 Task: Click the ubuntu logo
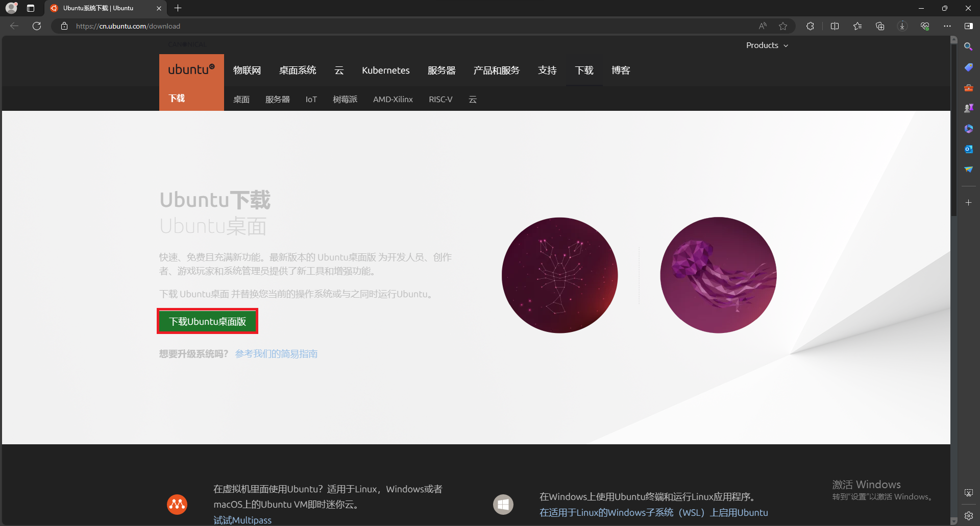(x=191, y=70)
